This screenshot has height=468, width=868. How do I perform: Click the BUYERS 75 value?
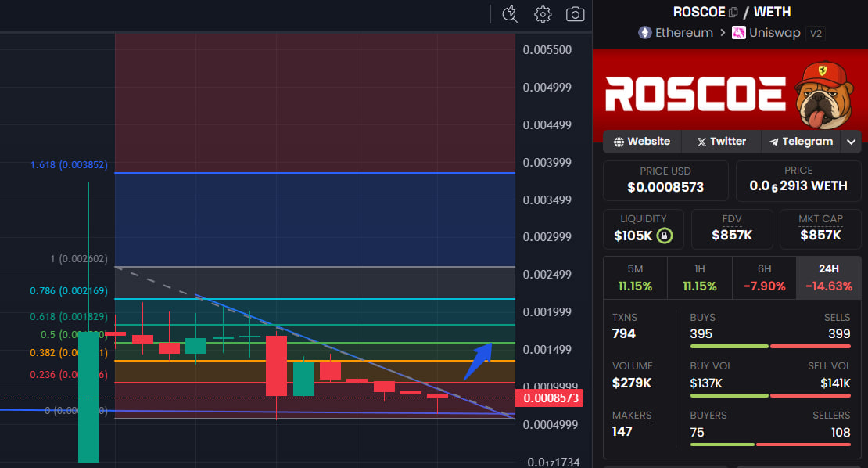[697, 432]
